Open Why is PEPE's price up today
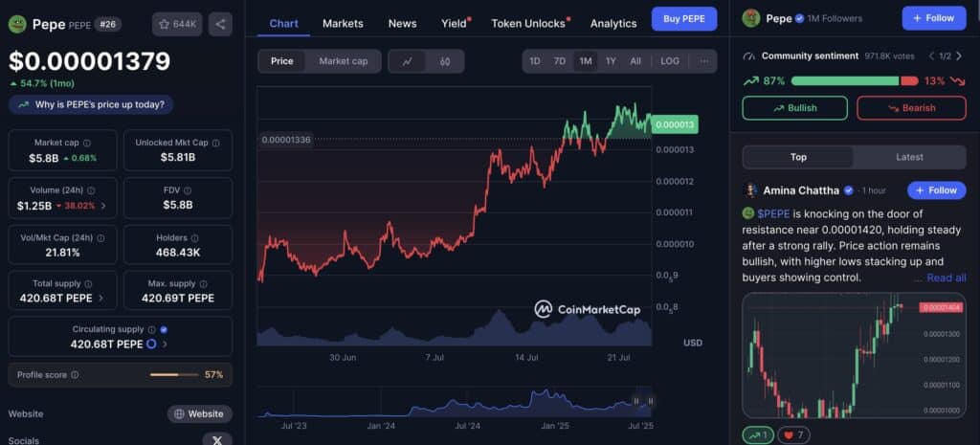The image size is (980, 445). coord(91,104)
